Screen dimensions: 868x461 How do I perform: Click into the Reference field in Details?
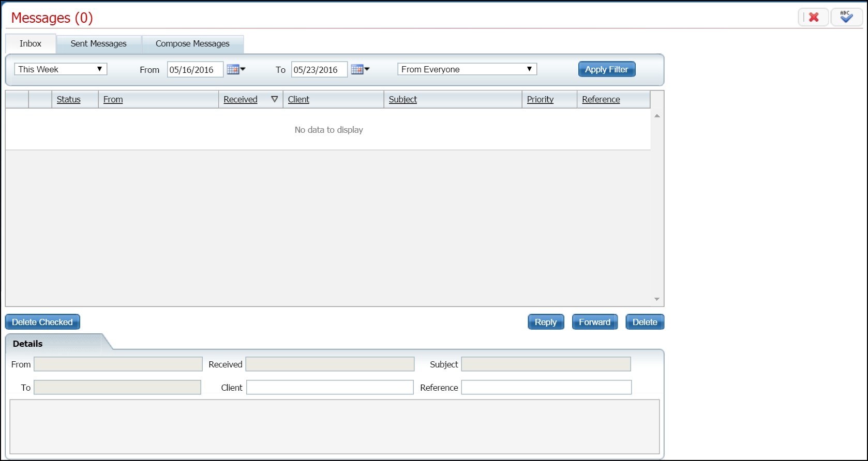pyautogui.click(x=546, y=387)
